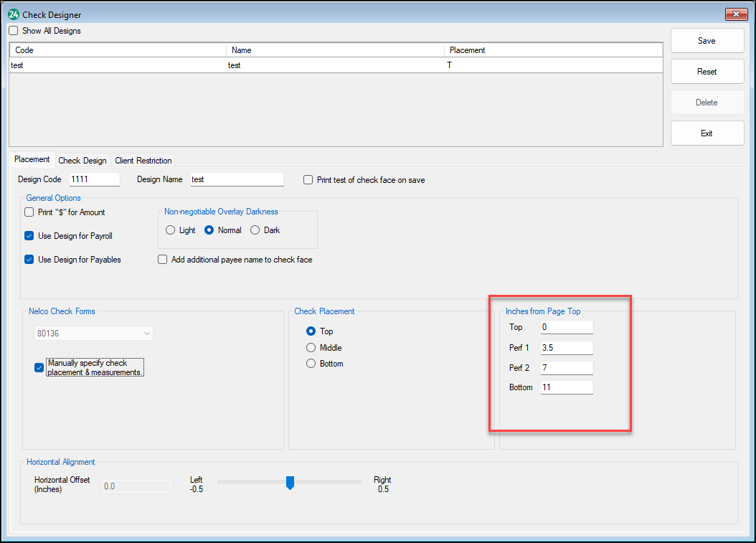The width and height of the screenshot is (756, 543).
Task: Click the Design Code input field
Action: [94, 179]
